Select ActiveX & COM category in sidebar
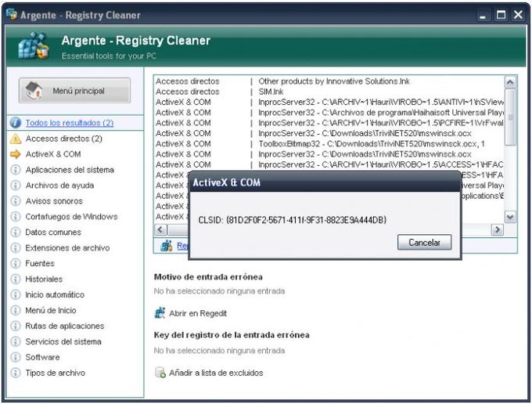Viewport: 532px width, 404px height. [53, 154]
